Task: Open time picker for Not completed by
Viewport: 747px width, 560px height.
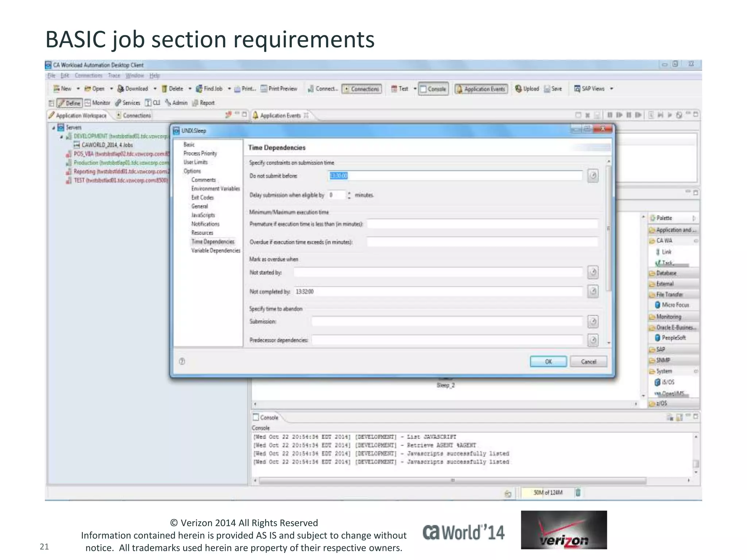Action: (593, 291)
